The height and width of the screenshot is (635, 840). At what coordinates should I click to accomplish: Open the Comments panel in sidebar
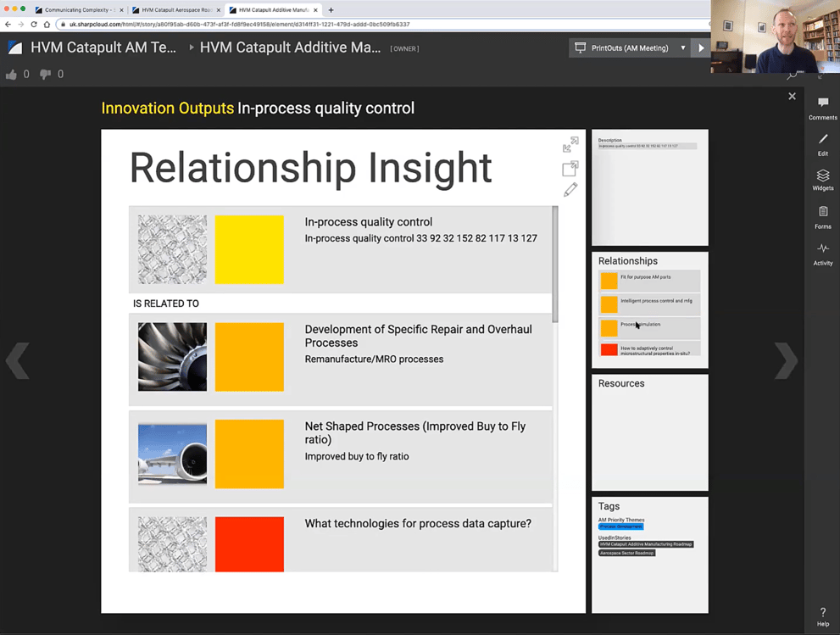(x=822, y=108)
